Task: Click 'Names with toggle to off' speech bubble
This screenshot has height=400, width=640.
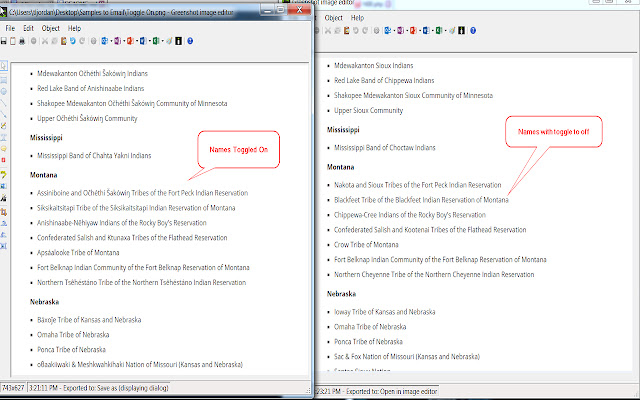Action: point(553,132)
